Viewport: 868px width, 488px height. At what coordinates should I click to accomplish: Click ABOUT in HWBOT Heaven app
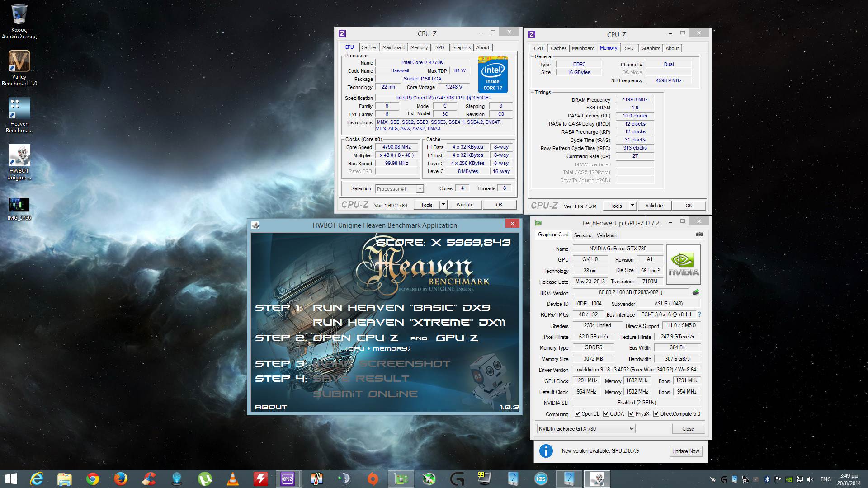click(x=271, y=407)
